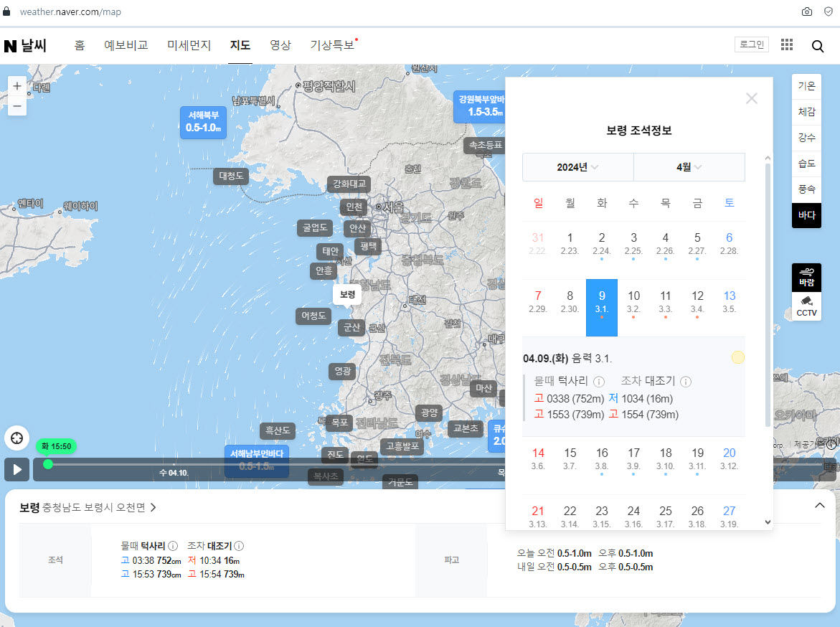
Task: Select the 습도 map layer
Action: [x=806, y=164]
